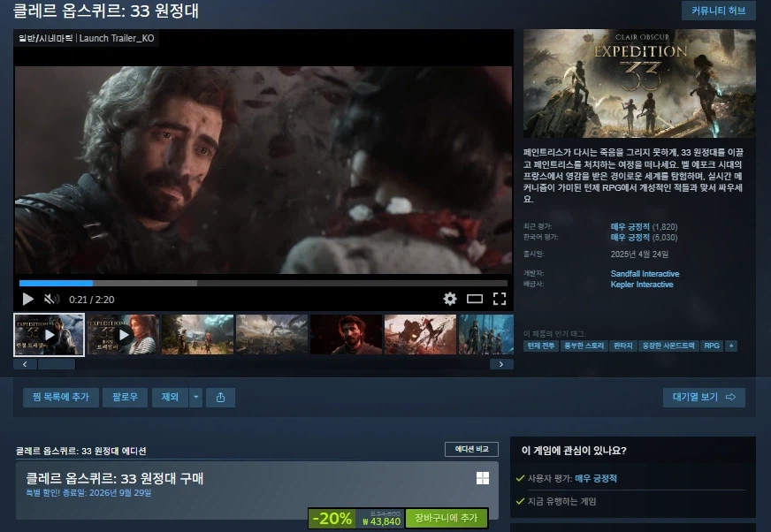The image size is (771, 532).
Task: Click the video time 0:21 / 2:20
Action: [91, 300]
